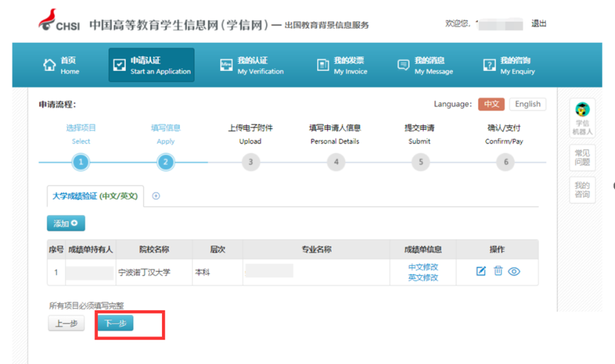
Task: Open Start an Application menu item
Action: [152, 65]
